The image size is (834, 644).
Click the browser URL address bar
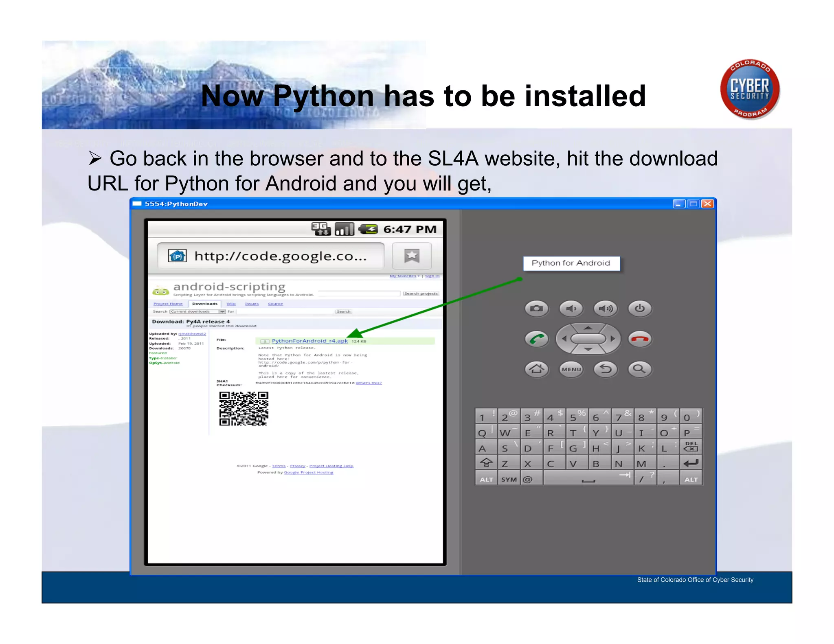point(271,256)
